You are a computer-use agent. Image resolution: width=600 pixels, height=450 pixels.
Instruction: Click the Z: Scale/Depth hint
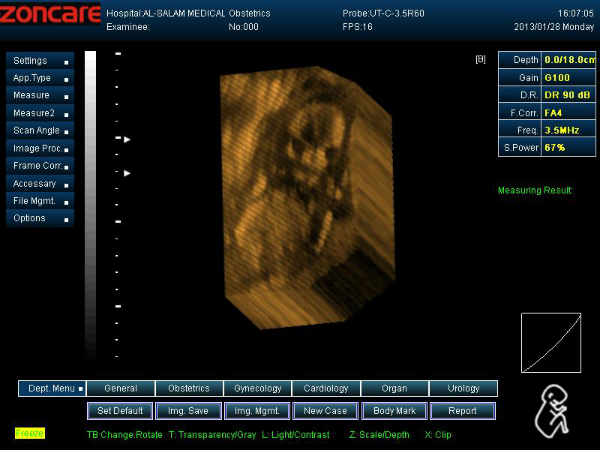coord(379,435)
